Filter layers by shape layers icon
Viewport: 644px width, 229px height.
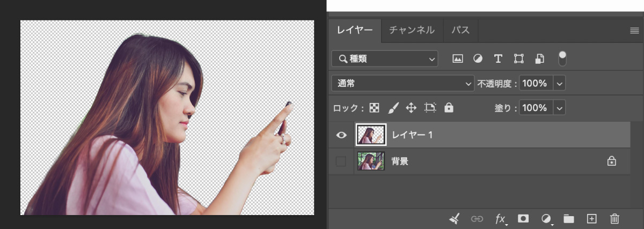tap(518, 58)
